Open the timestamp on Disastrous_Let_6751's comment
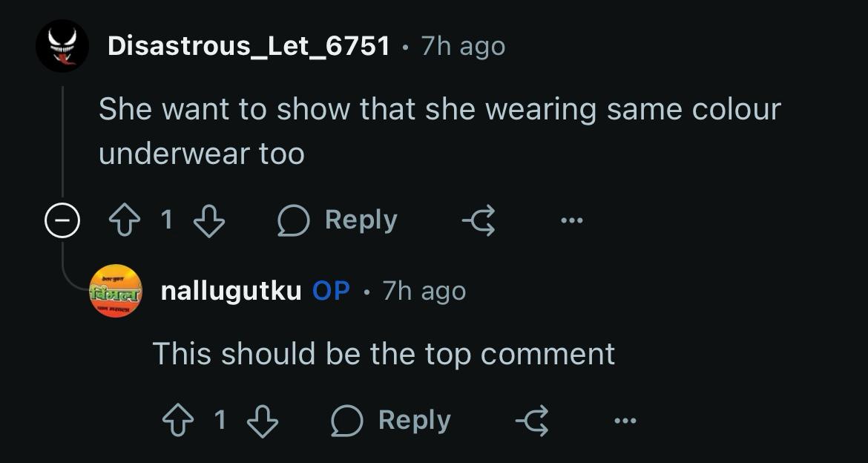Viewport: 868px width, 463px height. tap(463, 47)
